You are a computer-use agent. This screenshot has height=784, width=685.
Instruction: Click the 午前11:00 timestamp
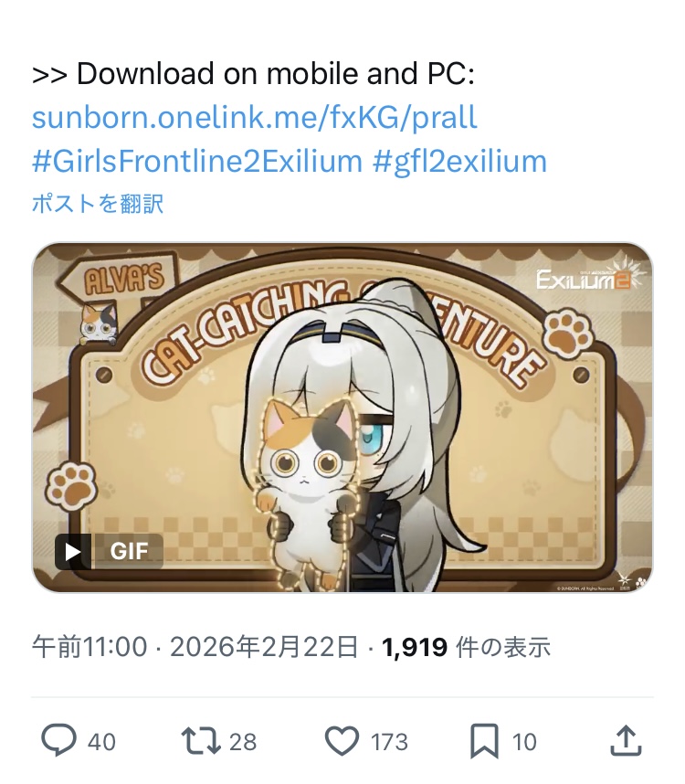click(x=90, y=647)
